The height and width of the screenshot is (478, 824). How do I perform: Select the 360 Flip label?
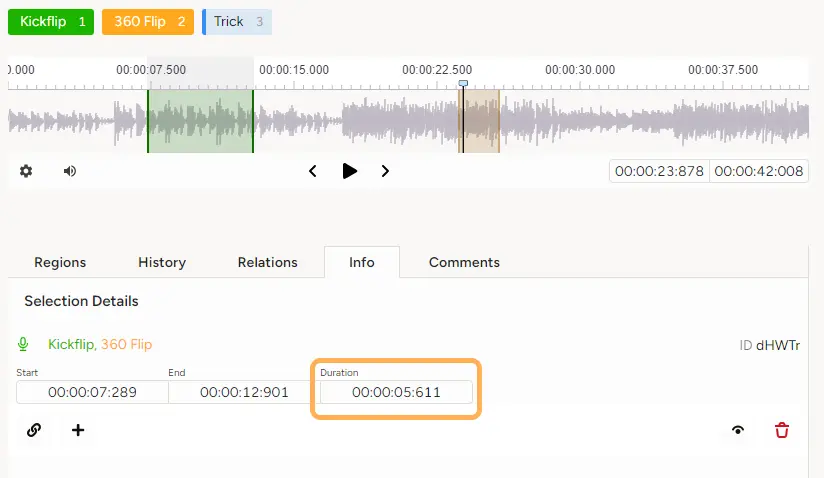click(x=148, y=21)
